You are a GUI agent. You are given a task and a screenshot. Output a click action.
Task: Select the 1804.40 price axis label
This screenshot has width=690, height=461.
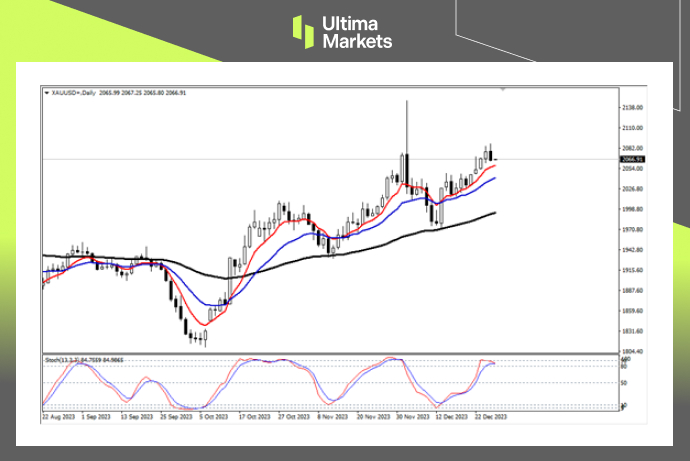point(632,352)
